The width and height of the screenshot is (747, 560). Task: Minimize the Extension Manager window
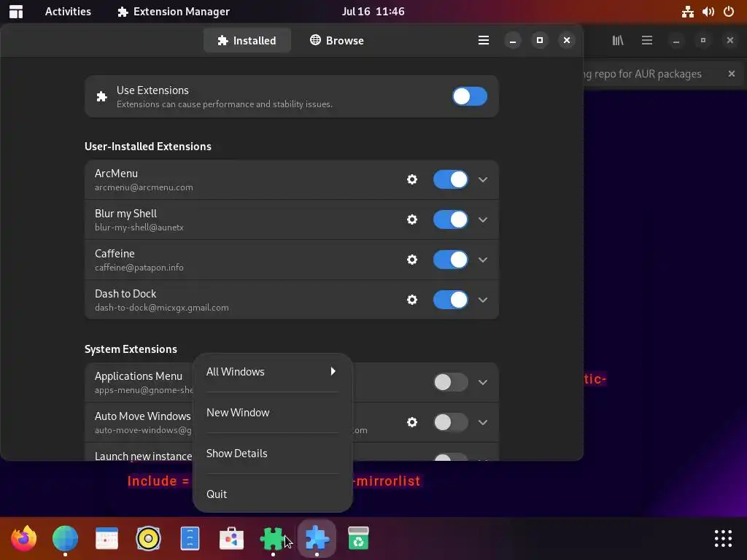513,41
